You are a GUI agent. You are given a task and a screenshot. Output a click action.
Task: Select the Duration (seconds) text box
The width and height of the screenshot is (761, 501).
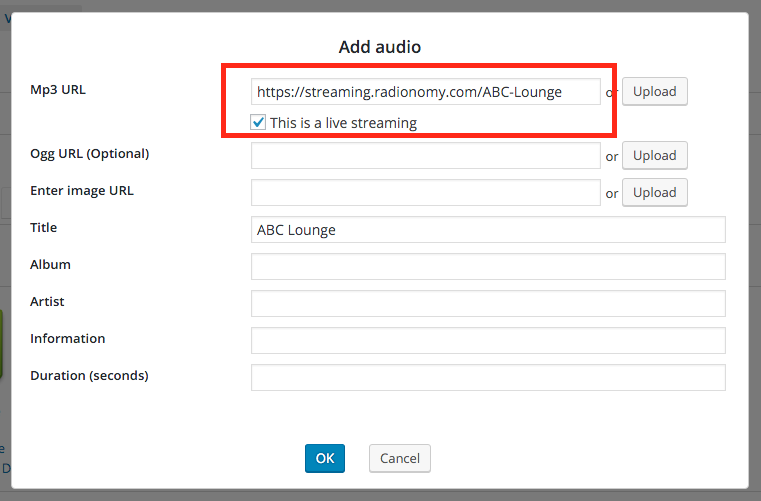[x=487, y=378]
